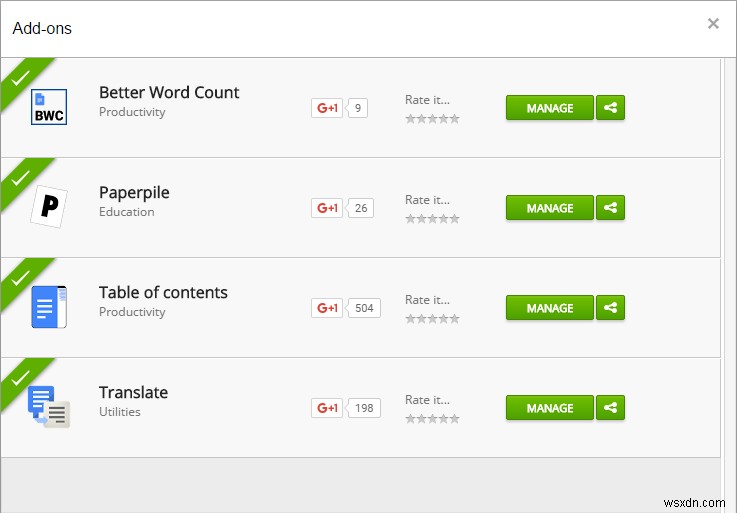
Task: Open Manage menu for Table of contents
Action: tap(549, 308)
